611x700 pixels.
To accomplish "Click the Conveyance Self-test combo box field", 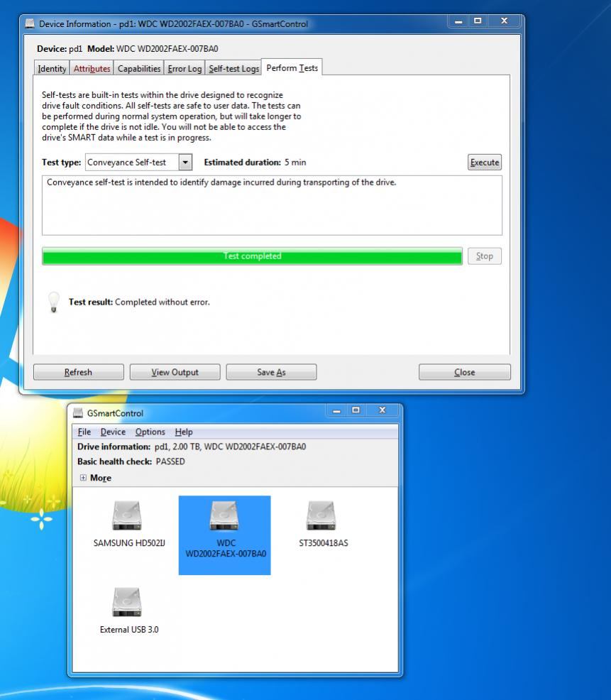I will tap(132, 162).
